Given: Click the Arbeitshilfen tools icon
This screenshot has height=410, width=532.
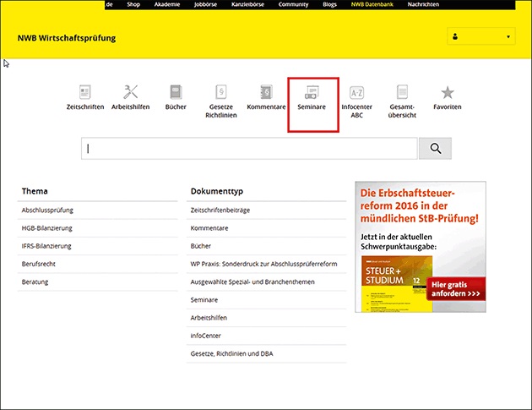Looking at the screenshot, I should (130, 92).
